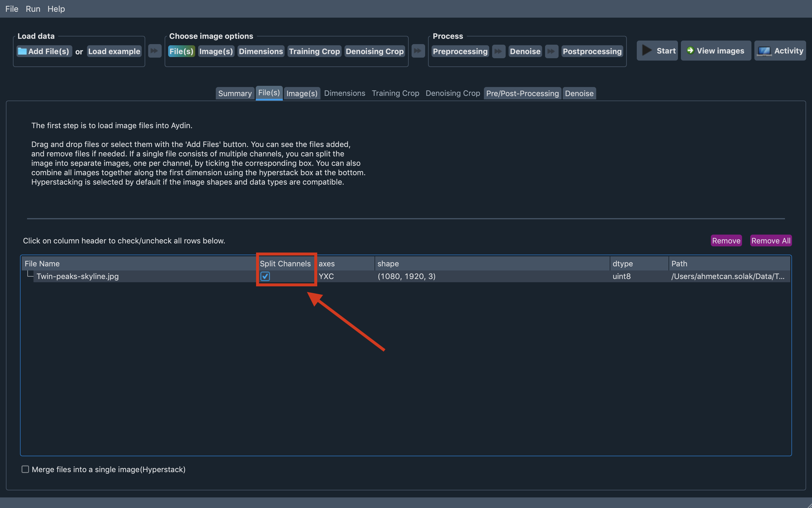Switch to the Summary tab
Screen dimensions: 812x508
tap(235, 93)
